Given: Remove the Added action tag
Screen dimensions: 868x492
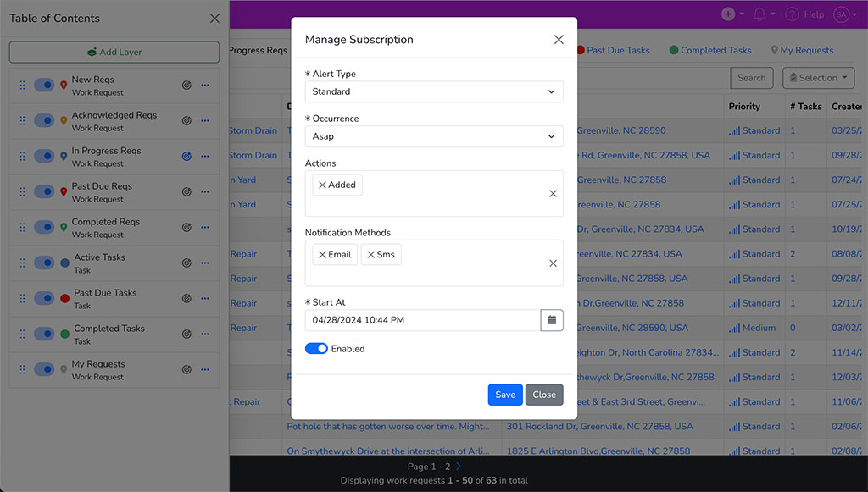Looking at the screenshot, I should (323, 185).
